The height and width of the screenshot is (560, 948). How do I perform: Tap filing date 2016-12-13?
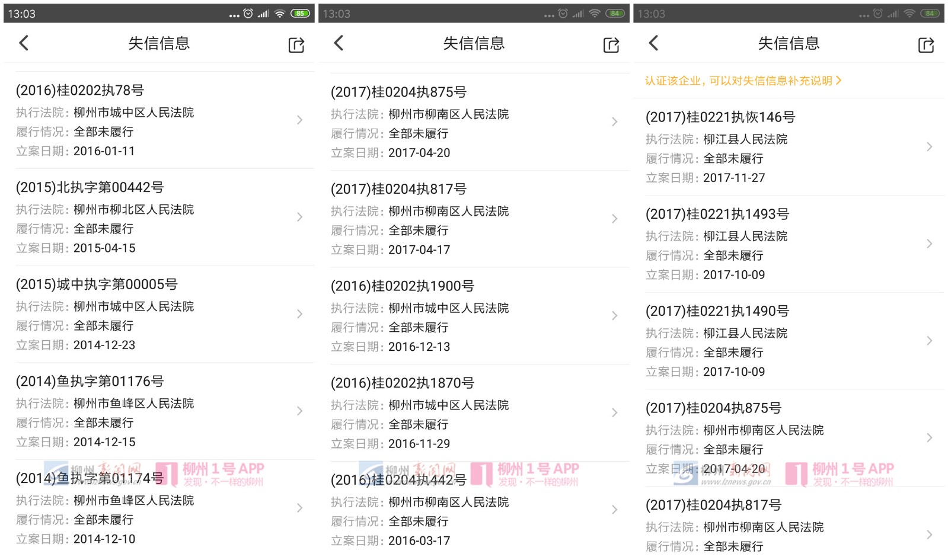coord(419,347)
